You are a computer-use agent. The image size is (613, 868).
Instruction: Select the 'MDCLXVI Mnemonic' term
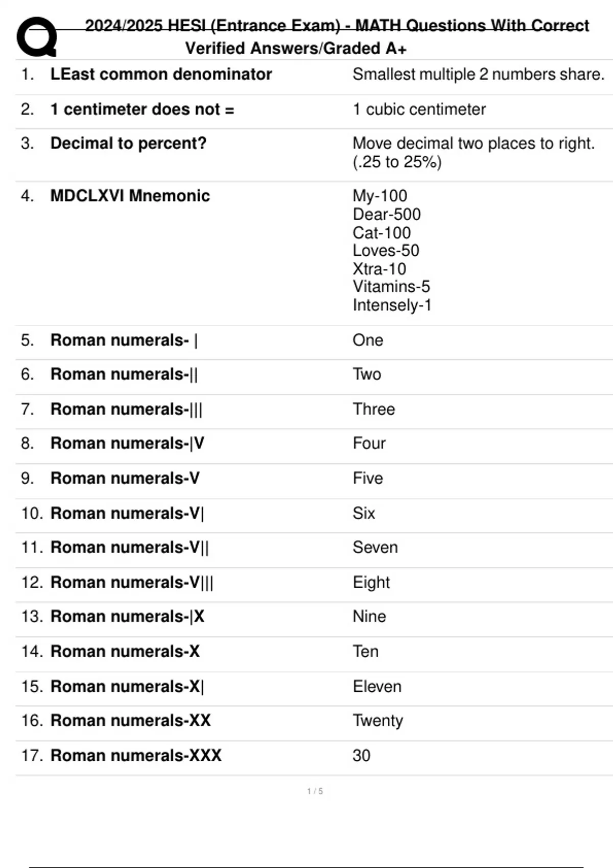(130, 196)
